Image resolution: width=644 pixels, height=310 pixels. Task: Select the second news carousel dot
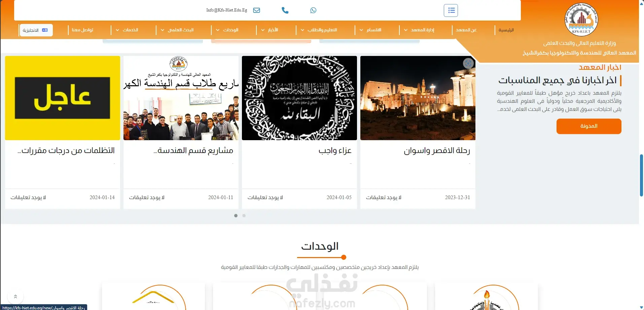coord(244,216)
